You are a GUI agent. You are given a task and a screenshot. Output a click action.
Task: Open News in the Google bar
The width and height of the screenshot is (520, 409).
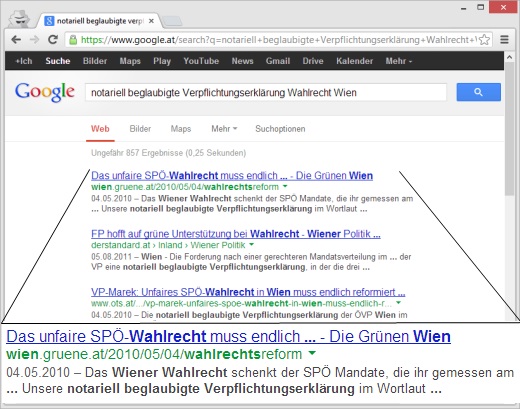coord(242,61)
